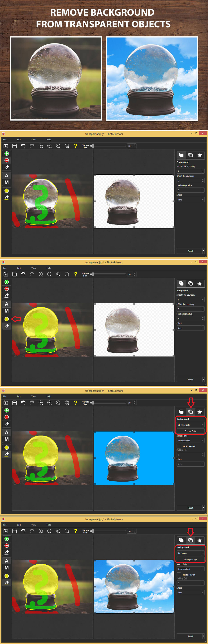Click the star tab icon above Change Image

tap(200, 540)
